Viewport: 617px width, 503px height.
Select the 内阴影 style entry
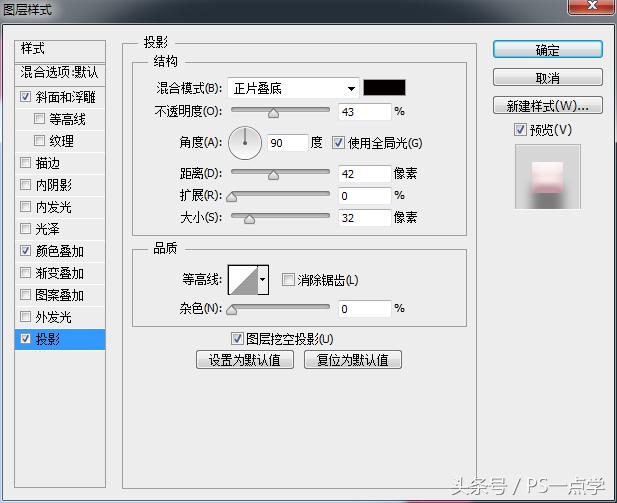[x=54, y=185]
